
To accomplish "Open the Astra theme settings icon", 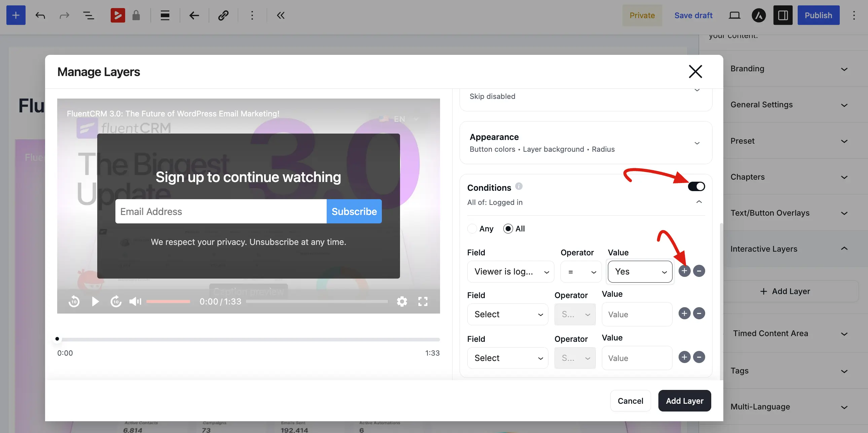I will tap(759, 15).
